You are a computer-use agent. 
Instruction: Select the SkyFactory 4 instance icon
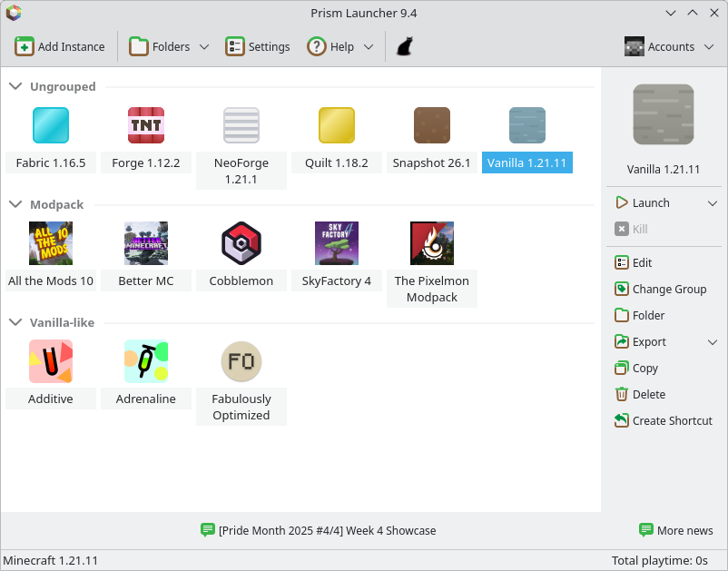coord(337,243)
